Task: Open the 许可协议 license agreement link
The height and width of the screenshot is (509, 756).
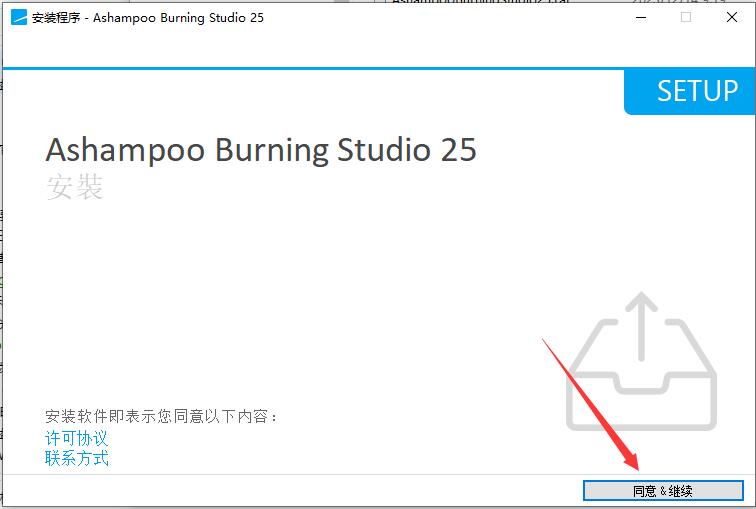Action: pyautogui.click(x=76, y=438)
